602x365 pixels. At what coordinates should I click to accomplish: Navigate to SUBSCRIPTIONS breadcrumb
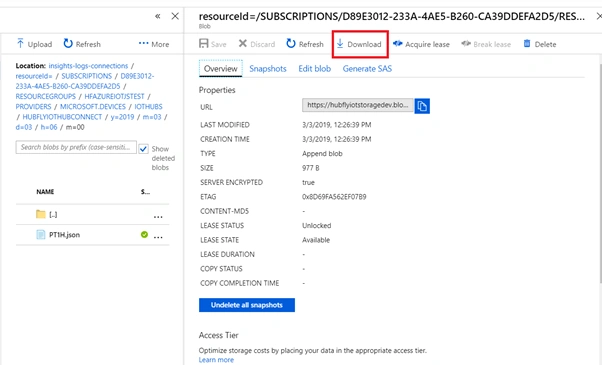coord(87,76)
